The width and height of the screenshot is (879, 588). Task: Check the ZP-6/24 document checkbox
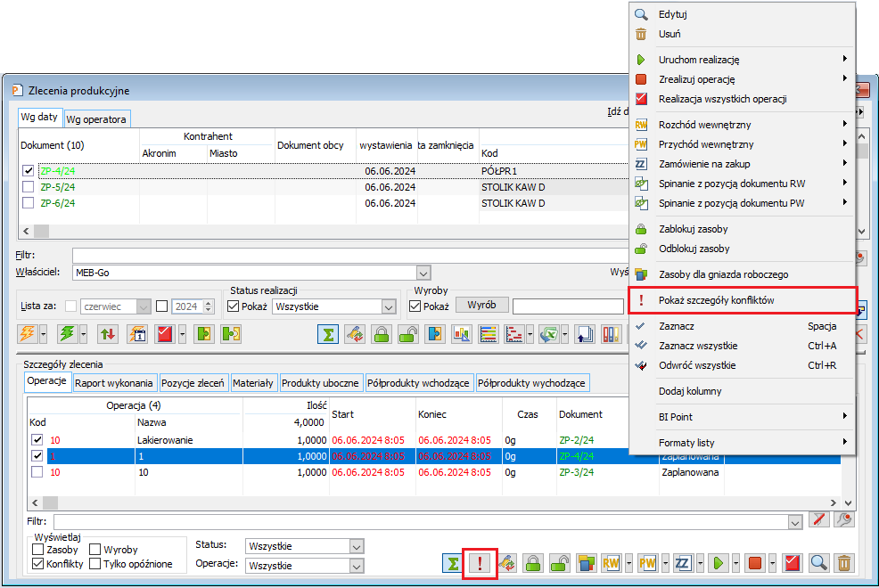click(x=28, y=203)
